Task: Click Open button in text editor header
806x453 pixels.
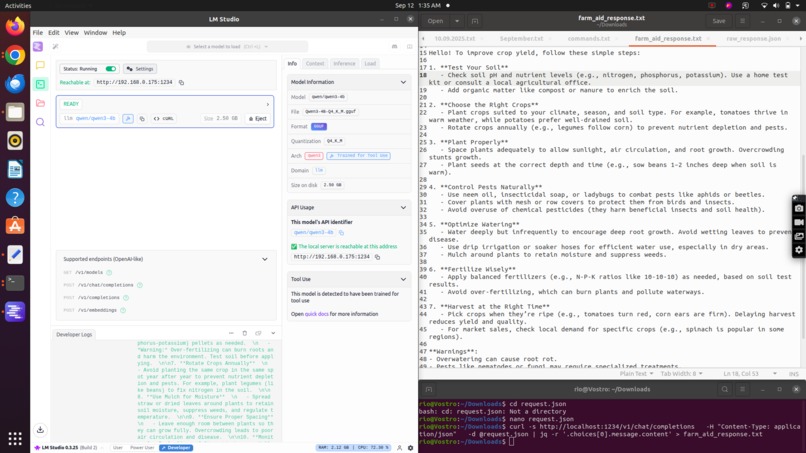Action: tap(435, 21)
